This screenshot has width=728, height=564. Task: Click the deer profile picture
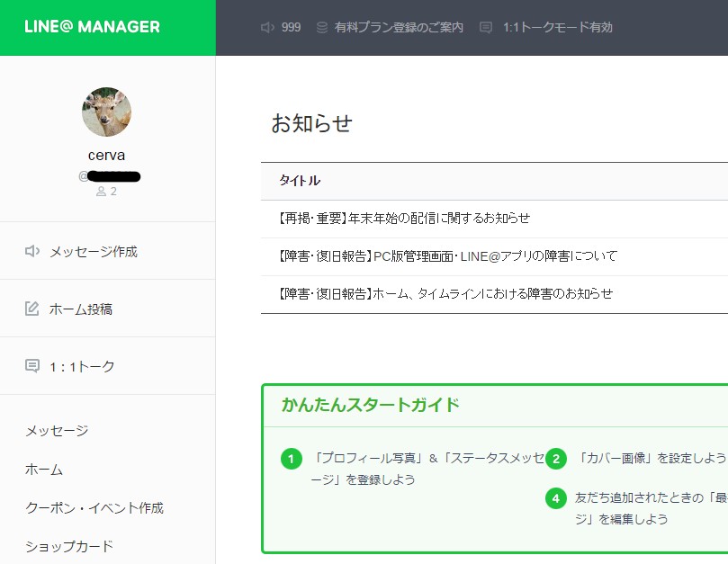point(107,112)
